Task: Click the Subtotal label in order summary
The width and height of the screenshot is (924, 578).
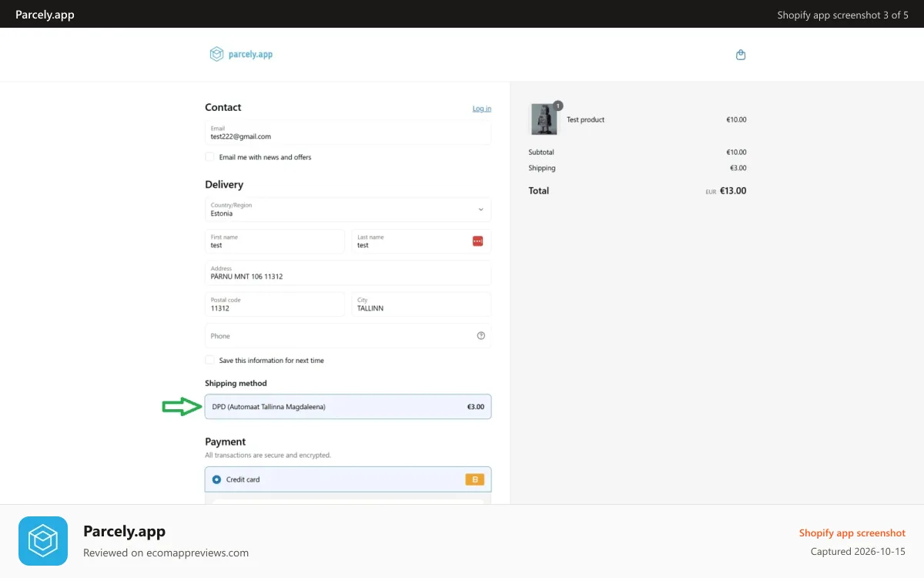Action: pyautogui.click(x=541, y=152)
